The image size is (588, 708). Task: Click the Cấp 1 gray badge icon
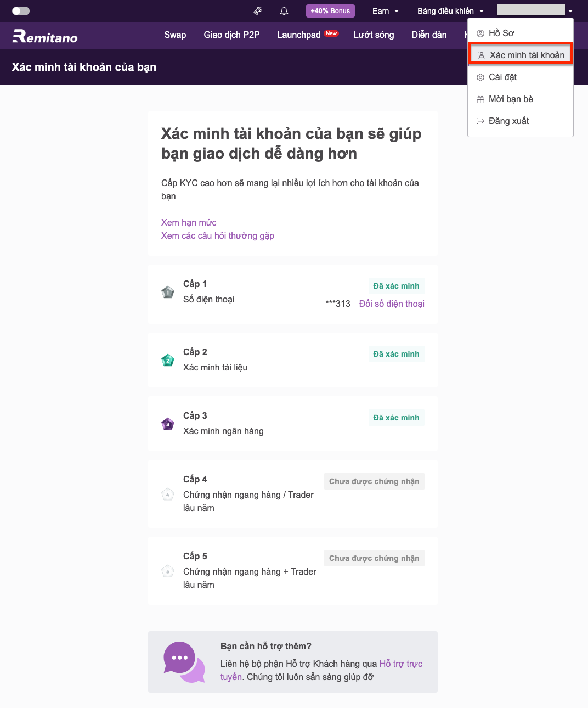(x=168, y=292)
